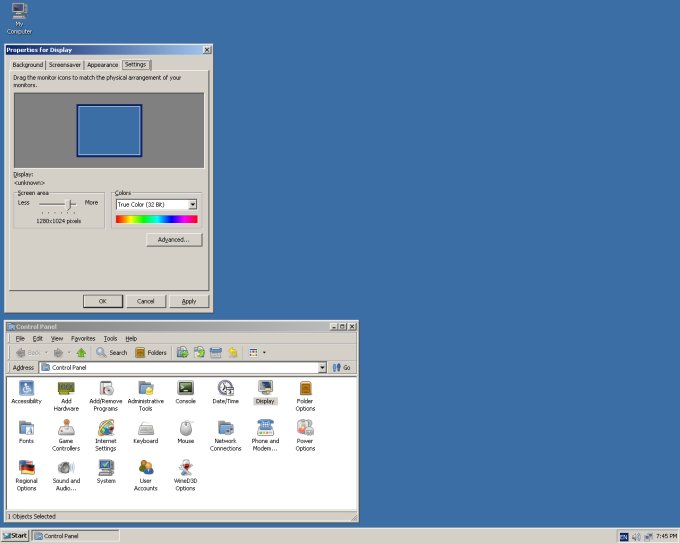The width and height of the screenshot is (680, 544).
Task: Click Cancel in Display properties
Action: (x=146, y=301)
